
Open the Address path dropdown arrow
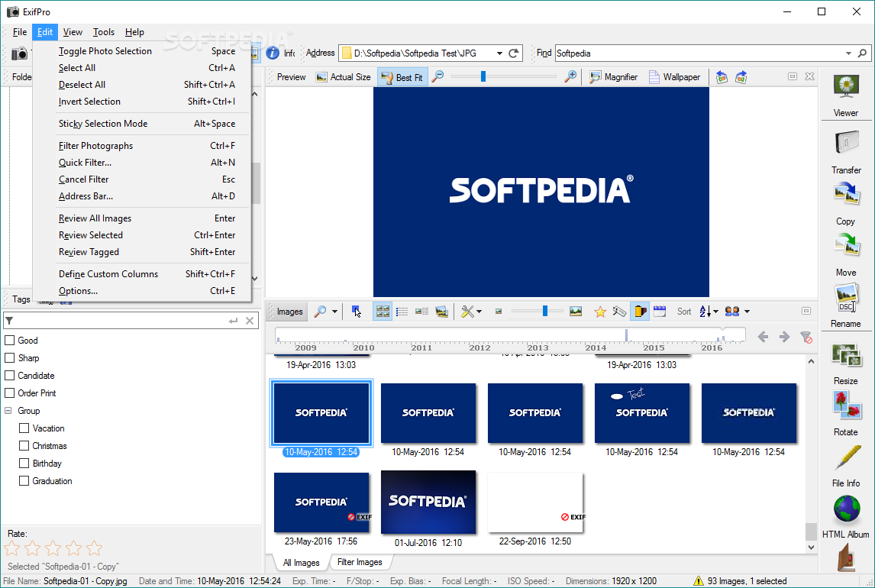pos(499,53)
